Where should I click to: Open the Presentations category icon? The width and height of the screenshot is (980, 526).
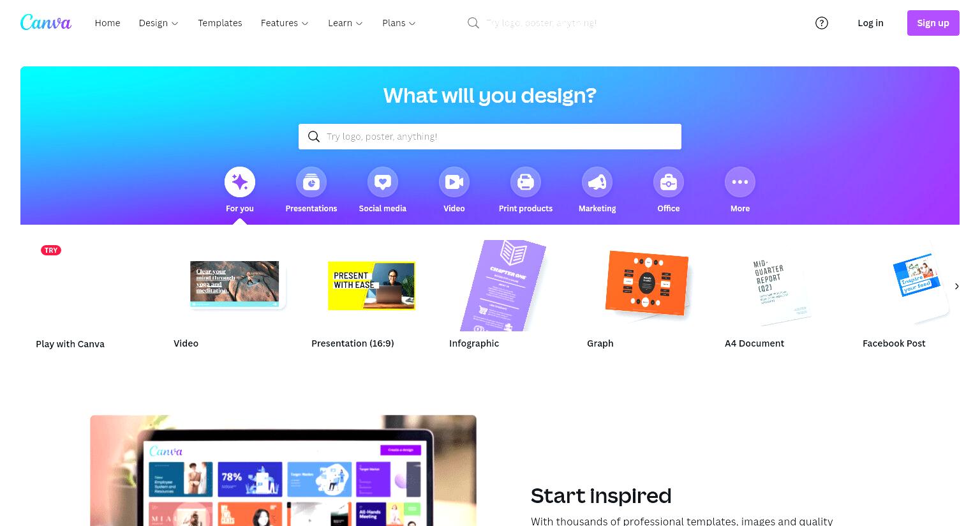pos(311,182)
